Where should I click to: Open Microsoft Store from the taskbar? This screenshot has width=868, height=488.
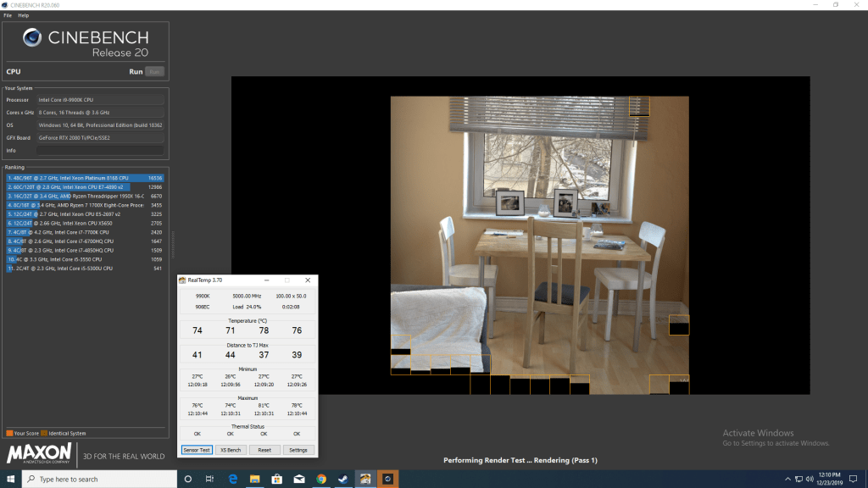277,480
